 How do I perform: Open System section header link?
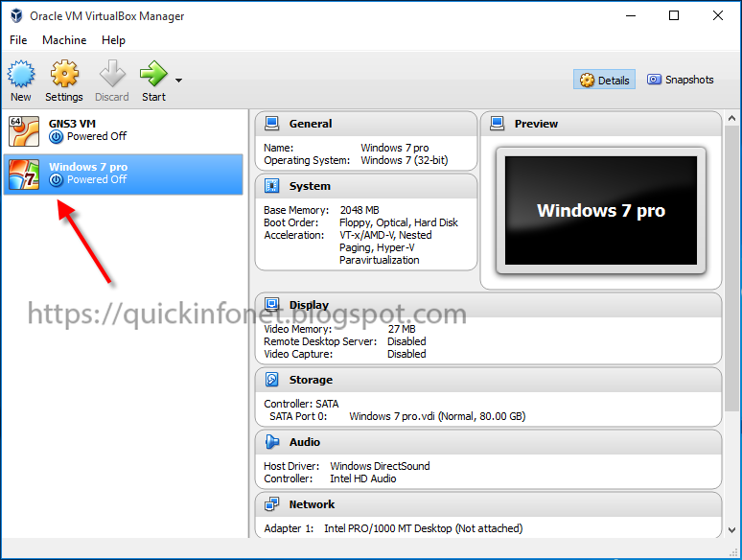click(310, 186)
